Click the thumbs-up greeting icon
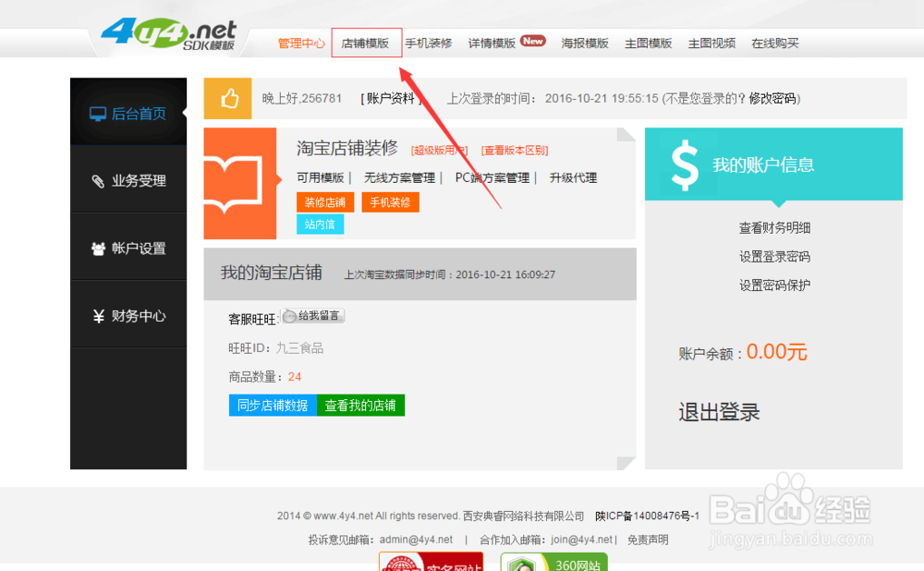Image resolution: width=924 pixels, height=571 pixels. pos(228,99)
